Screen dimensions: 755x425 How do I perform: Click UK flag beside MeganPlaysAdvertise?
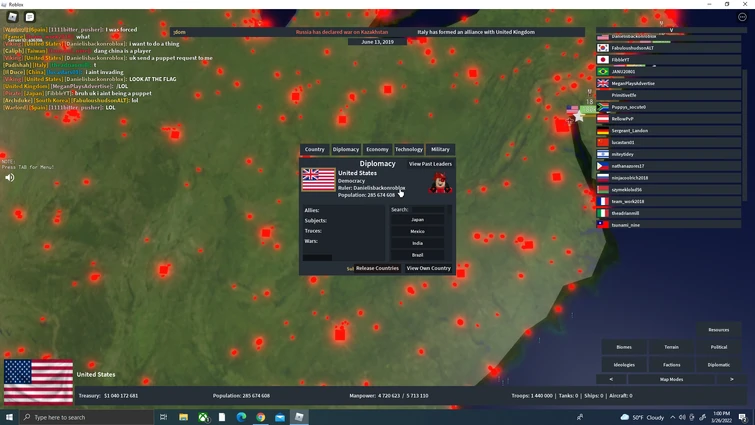pyautogui.click(x=603, y=83)
